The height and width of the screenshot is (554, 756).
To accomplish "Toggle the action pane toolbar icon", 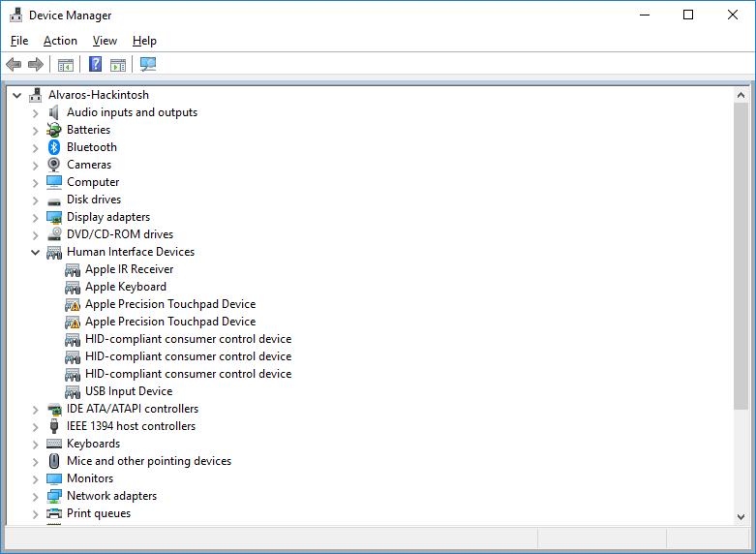I will (x=118, y=65).
